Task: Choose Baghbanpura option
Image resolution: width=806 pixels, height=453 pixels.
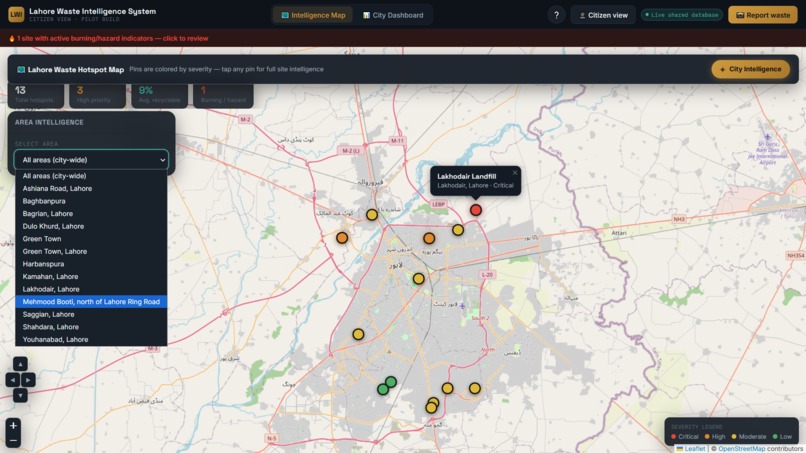Action: (x=91, y=201)
